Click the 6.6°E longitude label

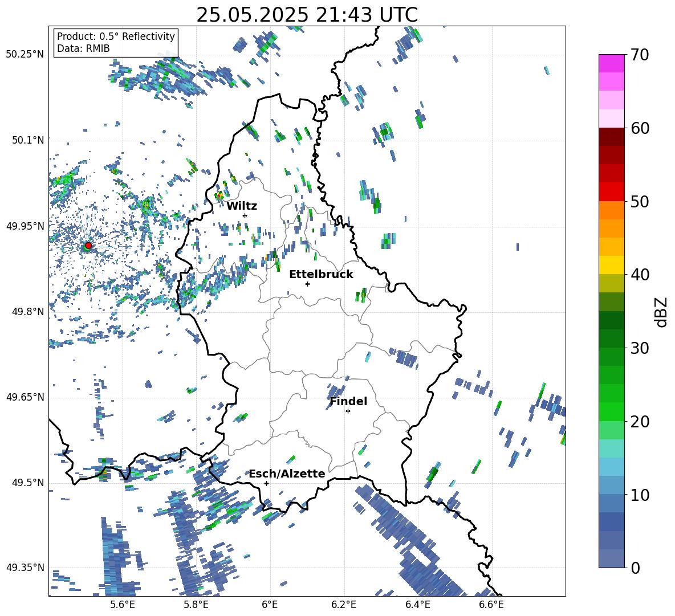(x=491, y=605)
